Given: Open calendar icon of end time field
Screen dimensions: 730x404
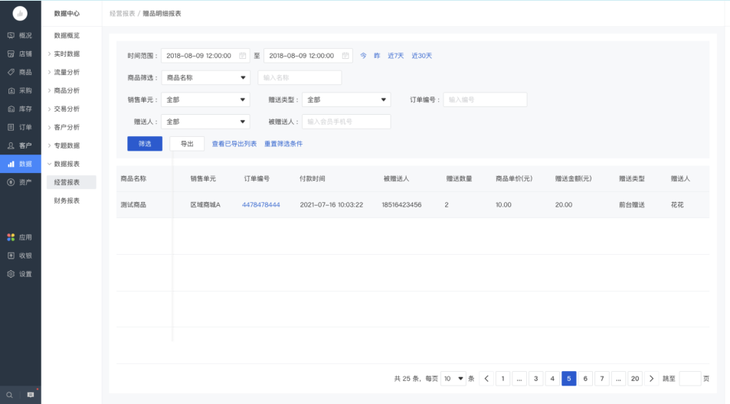Looking at the screenshot, I should pos(345,55).
